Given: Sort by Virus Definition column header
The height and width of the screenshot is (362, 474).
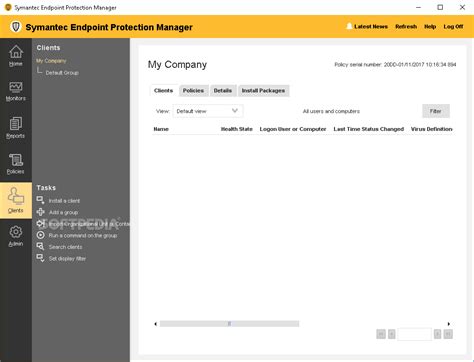Looking at the screenshot, I should [431, 129].
